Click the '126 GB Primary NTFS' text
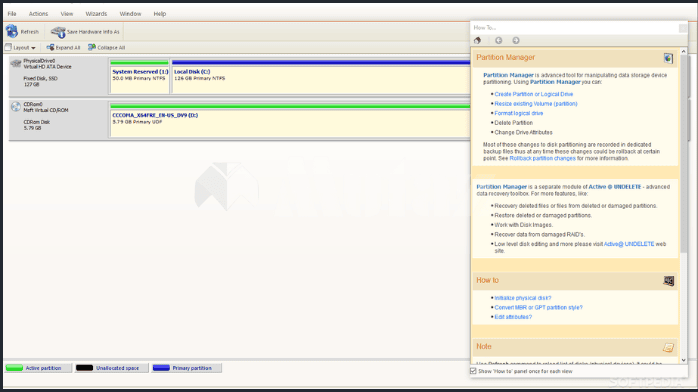 point(199,78)
